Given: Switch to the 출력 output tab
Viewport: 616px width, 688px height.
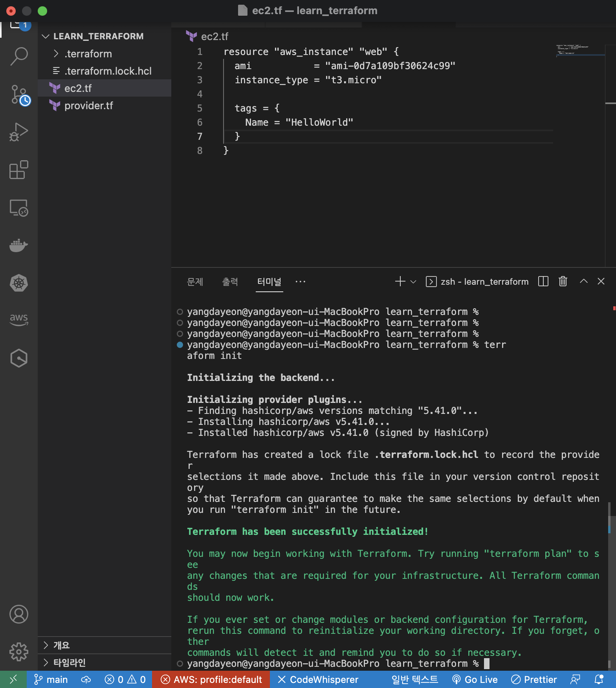Looking at the screenshot, I should [x=230, y=282].
